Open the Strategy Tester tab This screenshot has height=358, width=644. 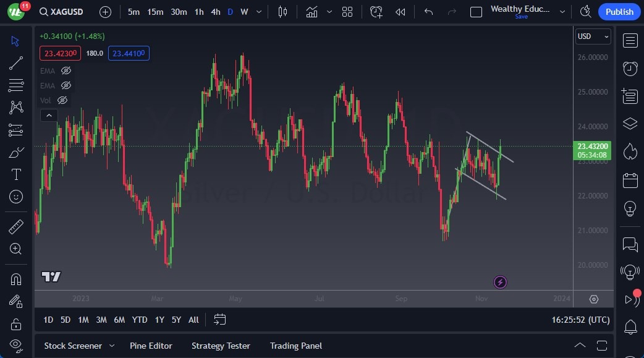(221, 346)
